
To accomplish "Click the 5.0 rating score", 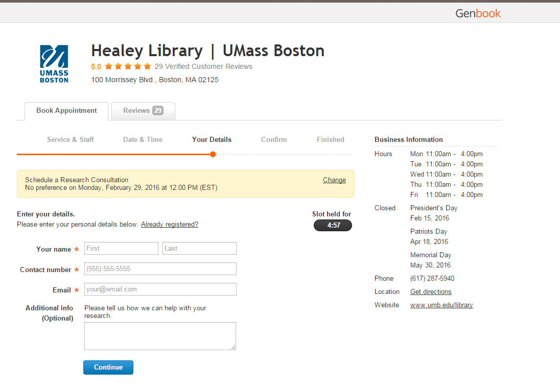I will pos(96,67).
